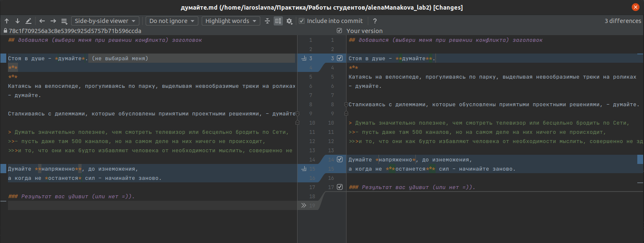Viewport: 644px width, 243px height.
Task: Click the collapse unchanged fragments icon
Action: pos(267,20)
